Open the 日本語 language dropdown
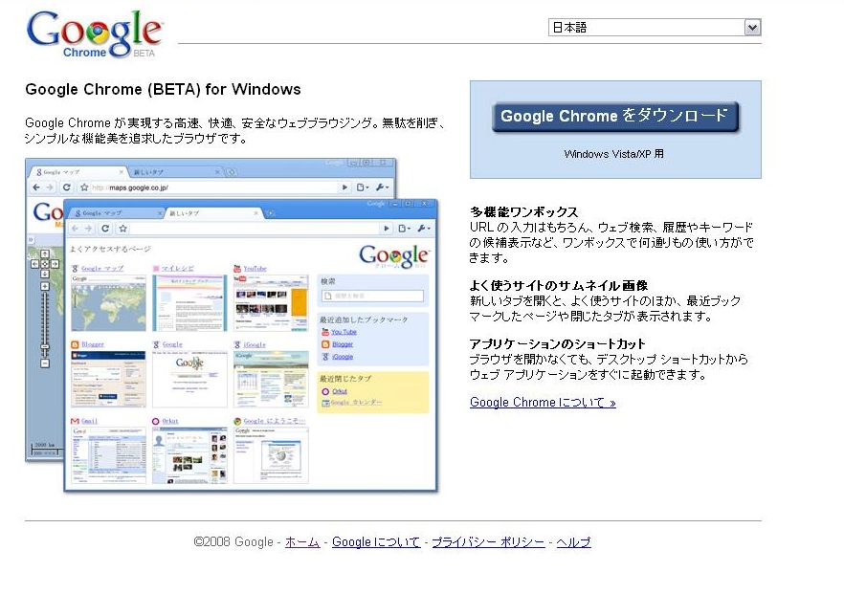This screenshot has width=844, height=616. click(x=654, y=27)
